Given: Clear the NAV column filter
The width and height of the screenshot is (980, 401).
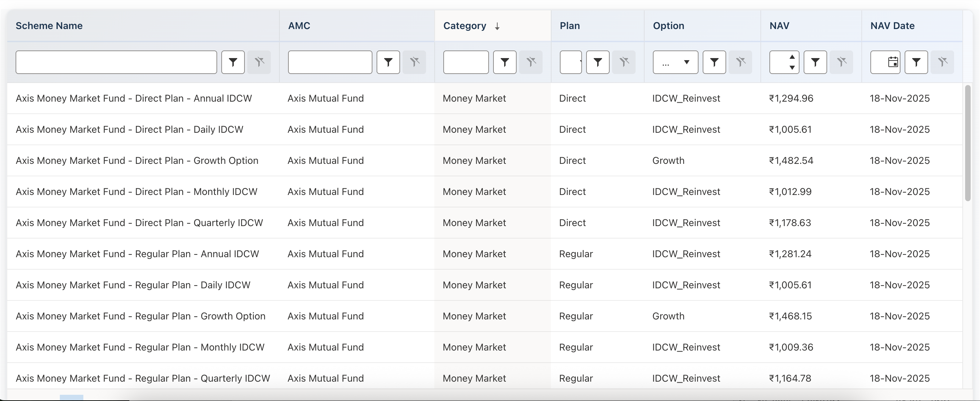Looking at the screenshot, I should click(x=841, y=62).
